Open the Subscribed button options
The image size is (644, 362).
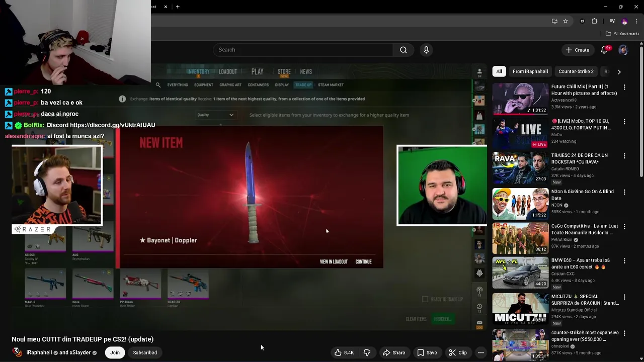pos(145,352)
